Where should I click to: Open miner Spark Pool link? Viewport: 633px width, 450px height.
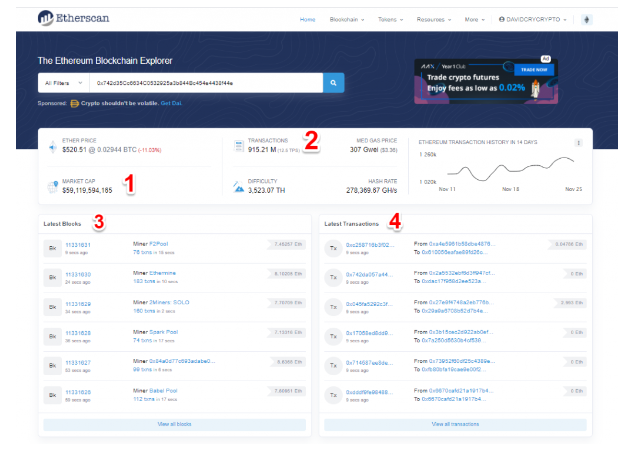(x=163, y=332)
